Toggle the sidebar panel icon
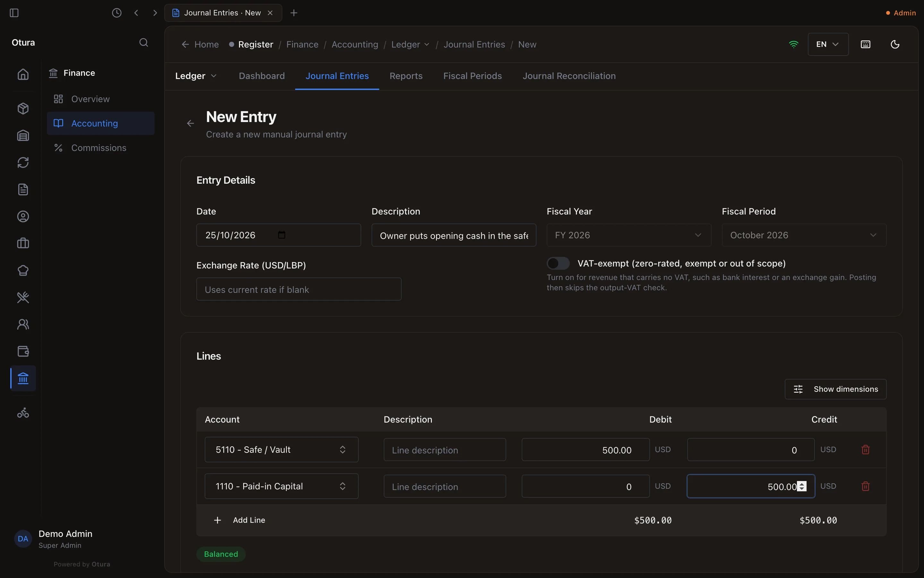This screenshot has width=924, height=578. coord(14,13)
